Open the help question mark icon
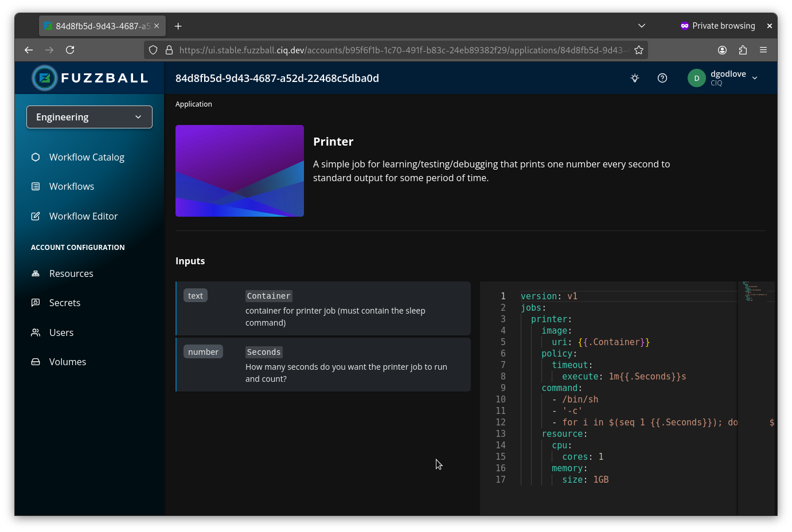 tap(662, 78)
